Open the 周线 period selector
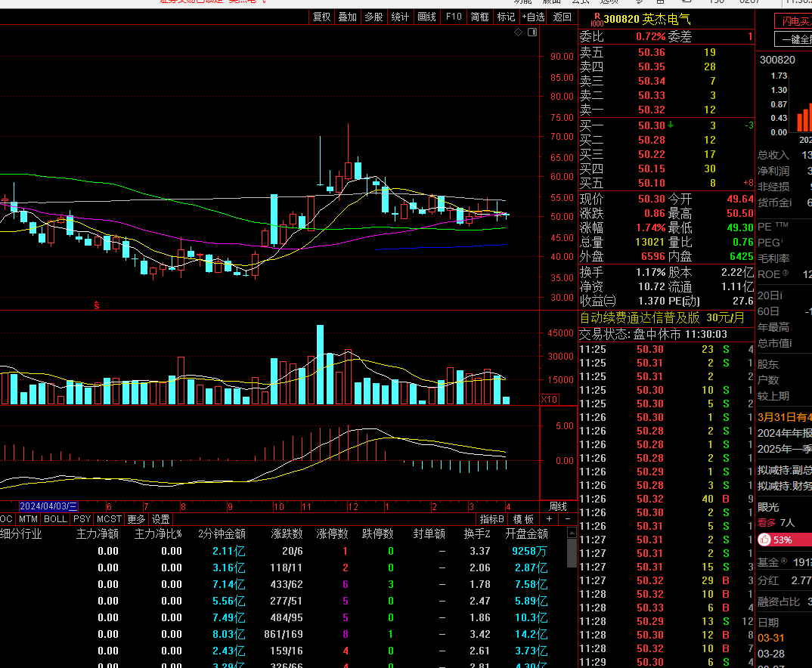The height and width of the screenshot is (668, 812). (558, 506)
